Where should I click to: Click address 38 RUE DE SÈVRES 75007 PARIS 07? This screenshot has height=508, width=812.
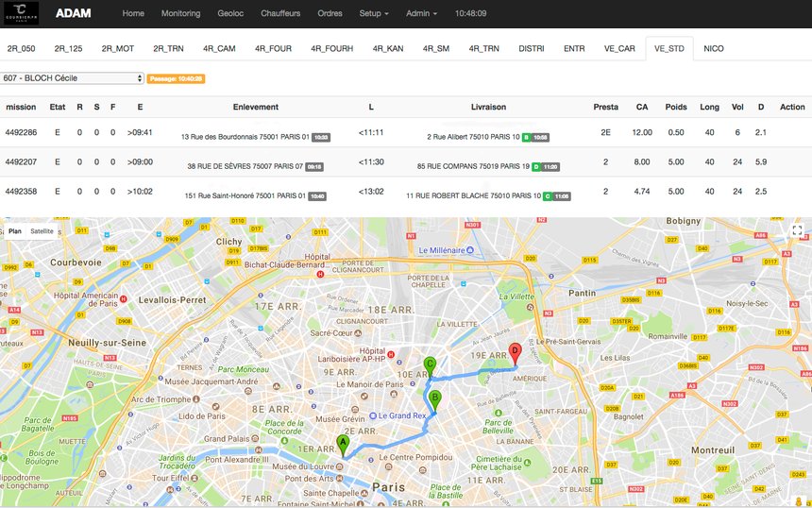tap(245, 167)
